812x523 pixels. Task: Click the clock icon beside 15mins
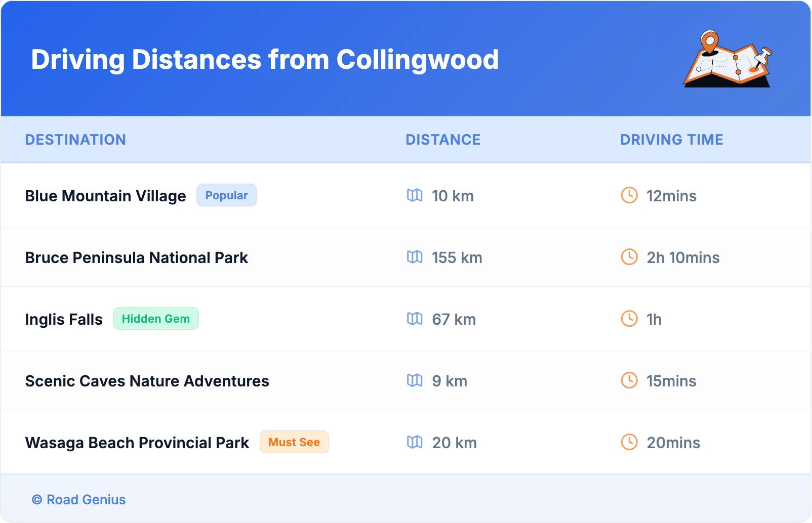coord(629,380)
